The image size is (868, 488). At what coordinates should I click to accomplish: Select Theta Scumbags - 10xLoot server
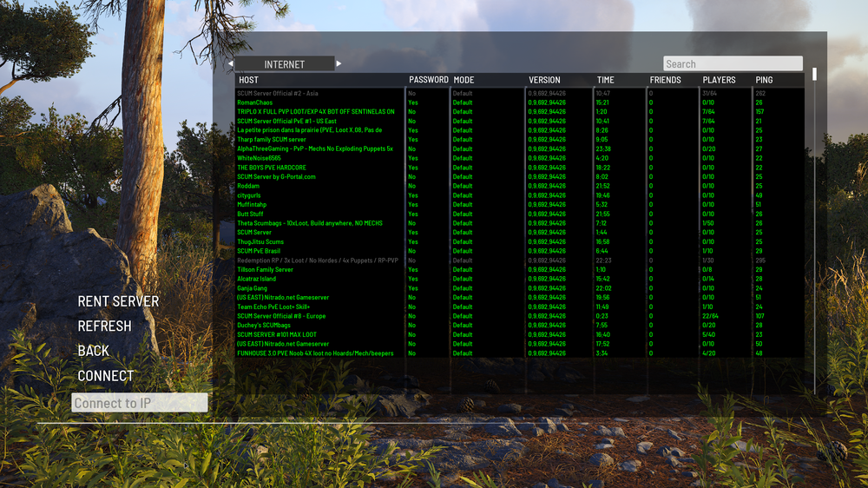pyautogui.click(x=519, y=223)
